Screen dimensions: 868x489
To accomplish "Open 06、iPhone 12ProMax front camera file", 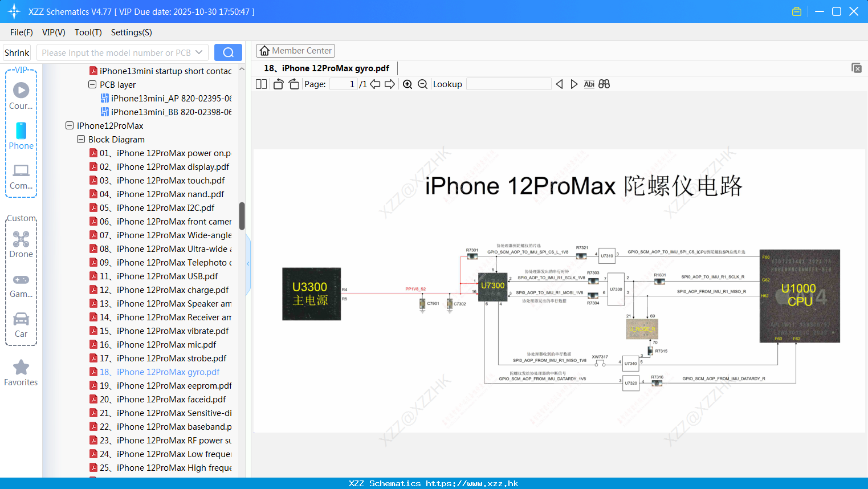I will tap(160, 221).
